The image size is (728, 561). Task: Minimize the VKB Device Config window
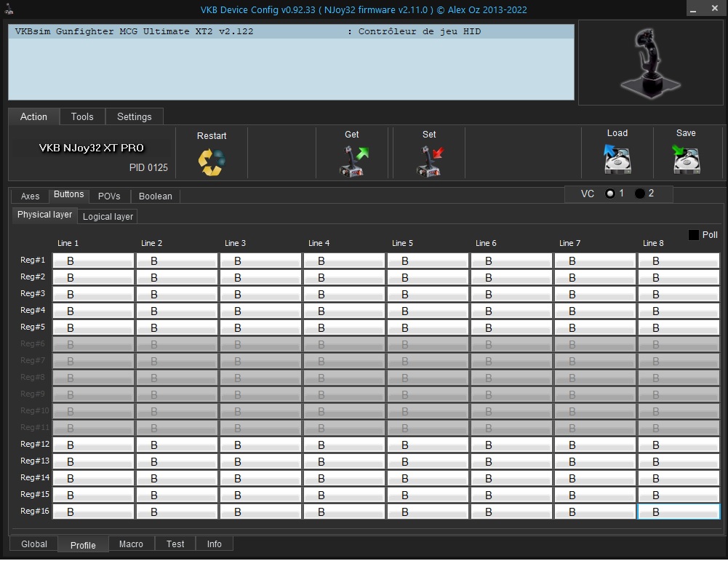pos(693,9)
